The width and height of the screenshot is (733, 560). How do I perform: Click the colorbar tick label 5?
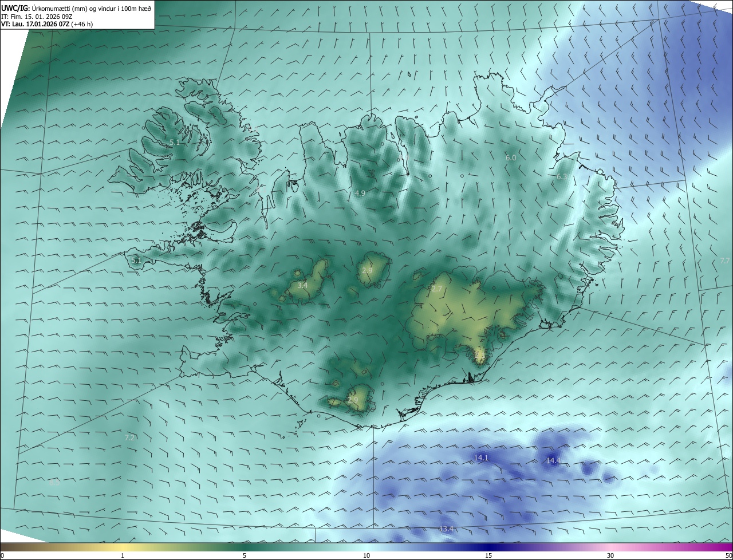tap(245, 555)
